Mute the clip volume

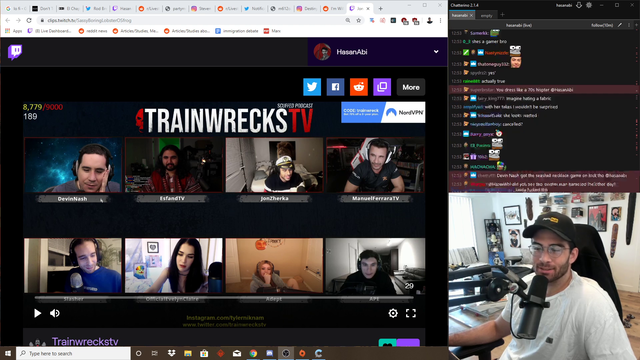tap(55, 313)
